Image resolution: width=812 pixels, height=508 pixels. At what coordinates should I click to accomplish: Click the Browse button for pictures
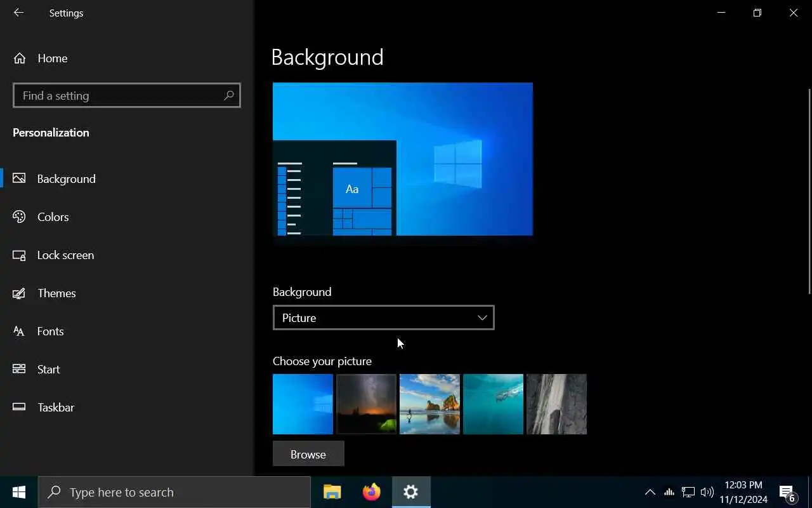[308, 454]
